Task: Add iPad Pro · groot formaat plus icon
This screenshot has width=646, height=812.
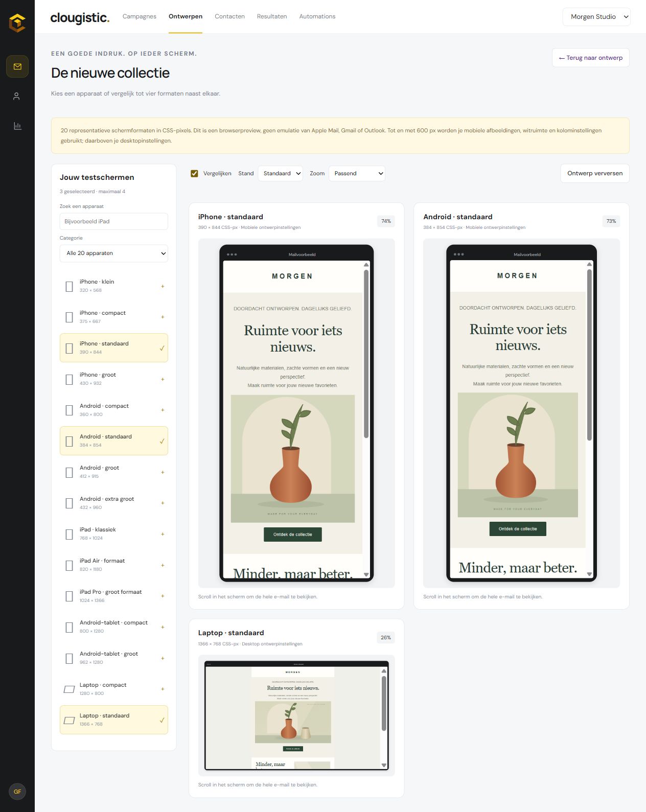Action: tap(163, 596)
